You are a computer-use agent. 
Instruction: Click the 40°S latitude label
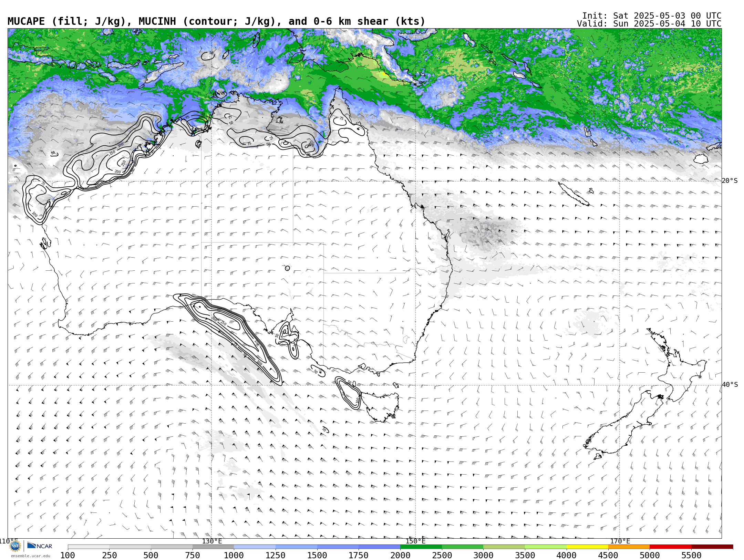[x=730, y=385]
